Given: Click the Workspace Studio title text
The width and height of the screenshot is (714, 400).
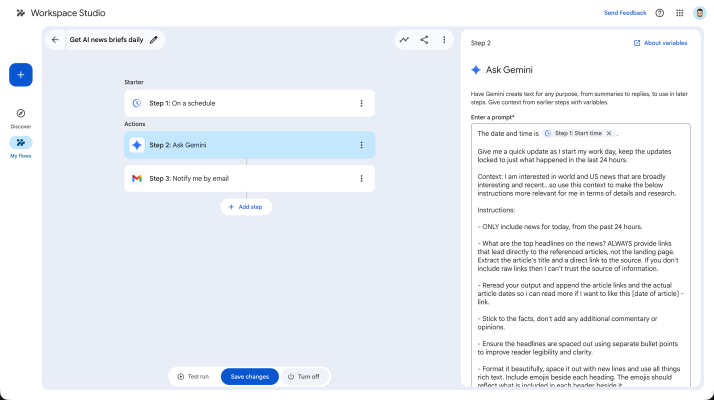Looking at the screenshot, I should point(68,13).
